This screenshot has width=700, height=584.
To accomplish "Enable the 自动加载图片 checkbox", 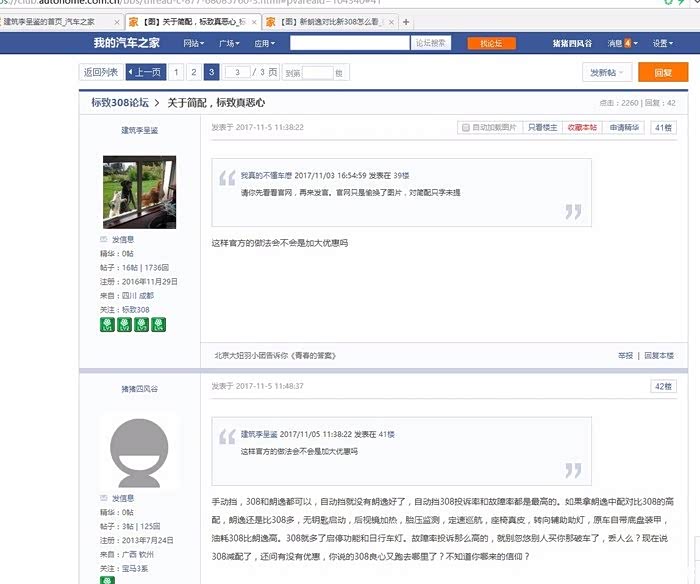I will tap(465, 128).
